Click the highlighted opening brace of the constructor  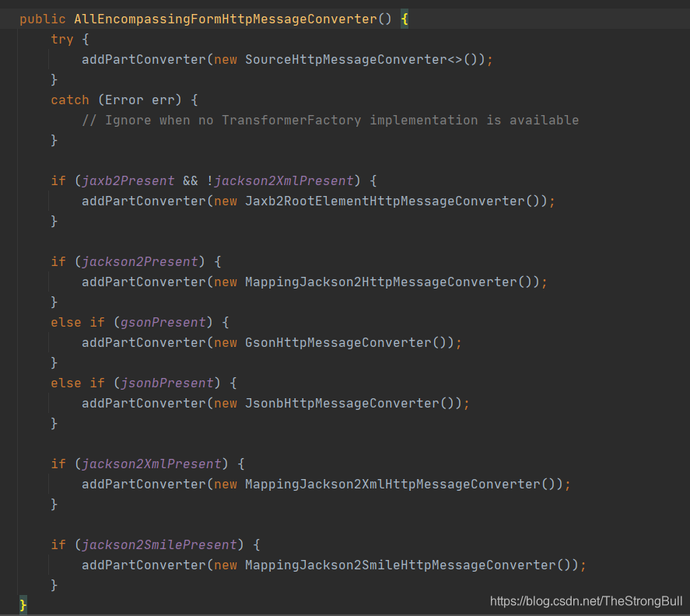(405, 19)
